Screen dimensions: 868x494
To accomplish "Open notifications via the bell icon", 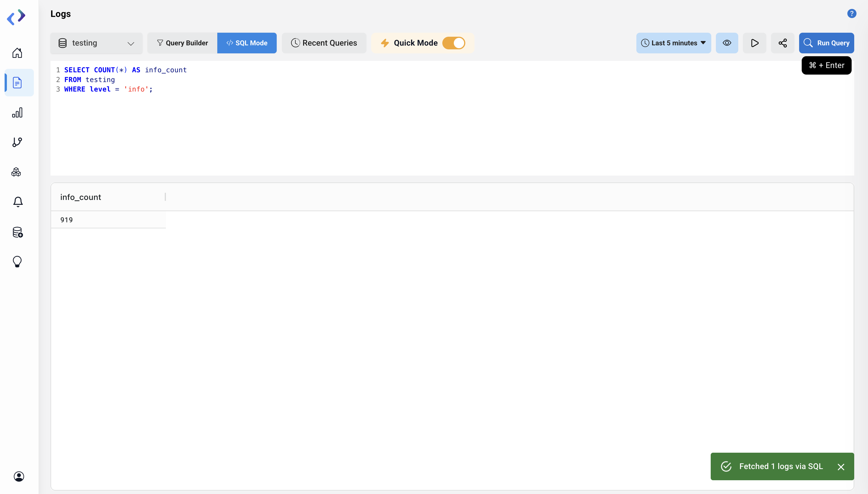I will pyautogui.click(x=17, y=202).
